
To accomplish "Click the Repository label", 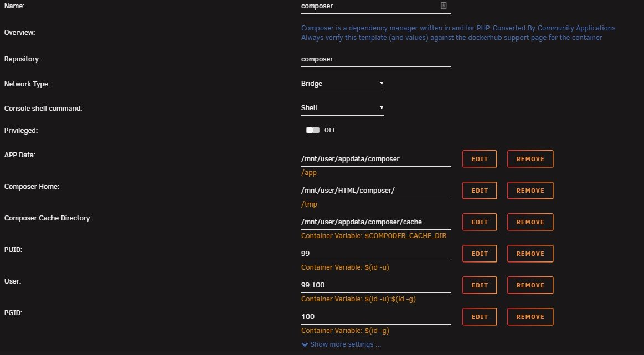I will click(x=22, y=59).
